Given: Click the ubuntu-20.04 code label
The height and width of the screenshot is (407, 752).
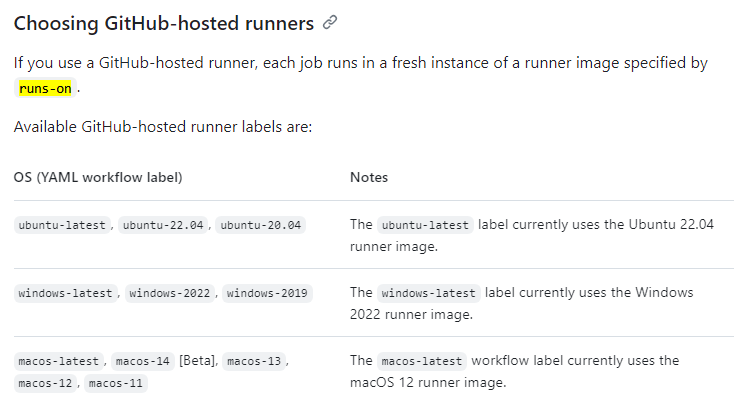Looking at the screenshot, I should (x=260, y=225).
